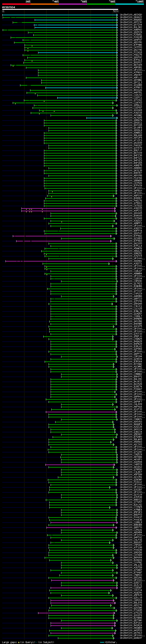The height and width of the screenshot is (644, 146).
Task: Select the label UniRef100_B6TSK5
Action: click(131, 65)
